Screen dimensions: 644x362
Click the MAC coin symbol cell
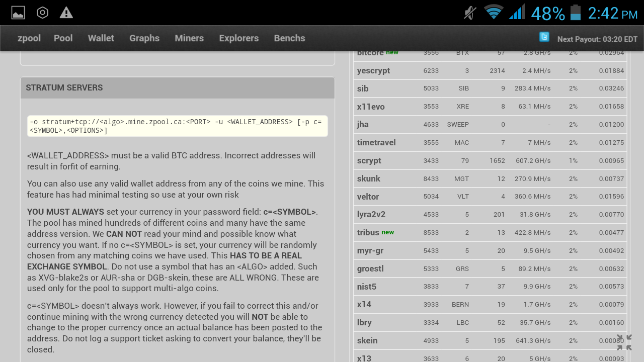tap(462, 143)
